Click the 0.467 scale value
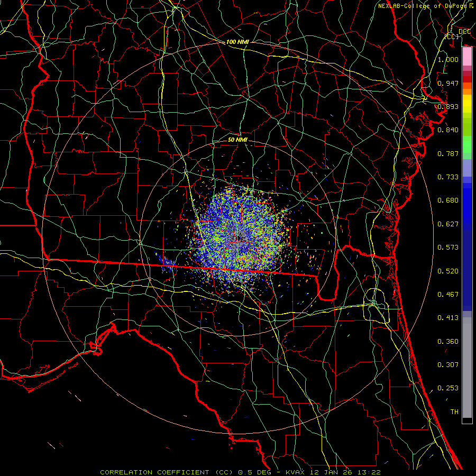Screen dimensions: 476x476 [448, 295]
